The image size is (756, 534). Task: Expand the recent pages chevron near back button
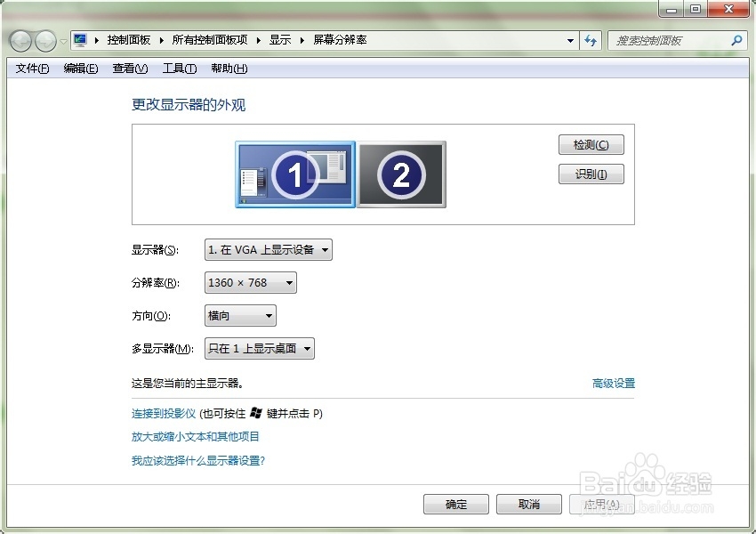(60, 40)
